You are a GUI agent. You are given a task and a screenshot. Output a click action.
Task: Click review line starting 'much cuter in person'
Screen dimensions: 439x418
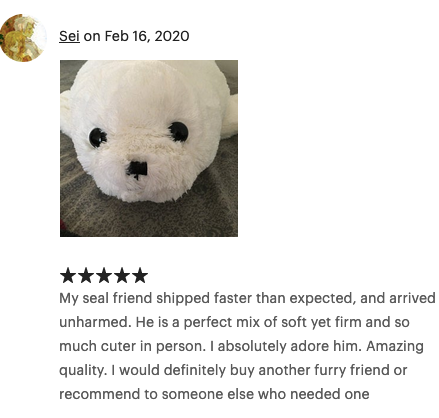[242, 346]
